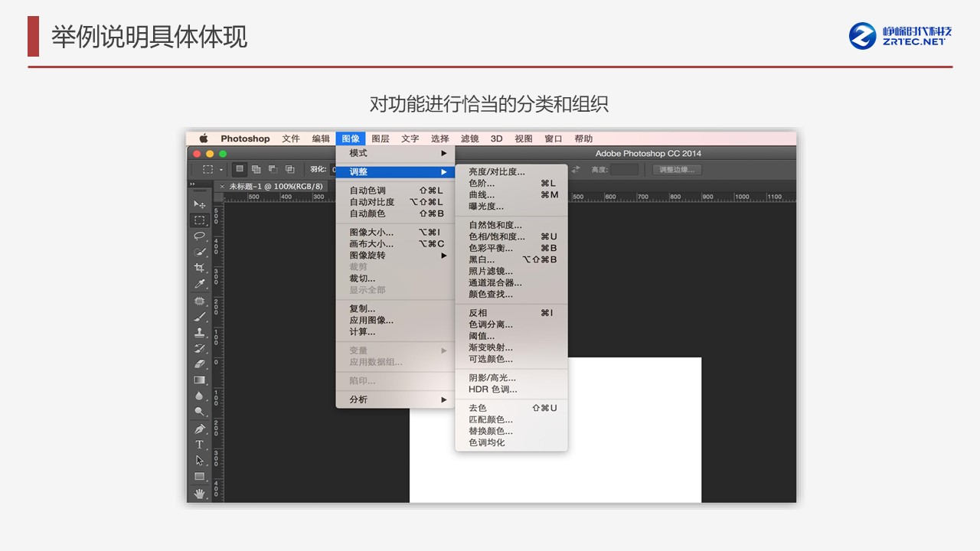The width and height of the screenshot is (980, 551).
Task: Click the 调整边缘 button
Action: [677, 170]
